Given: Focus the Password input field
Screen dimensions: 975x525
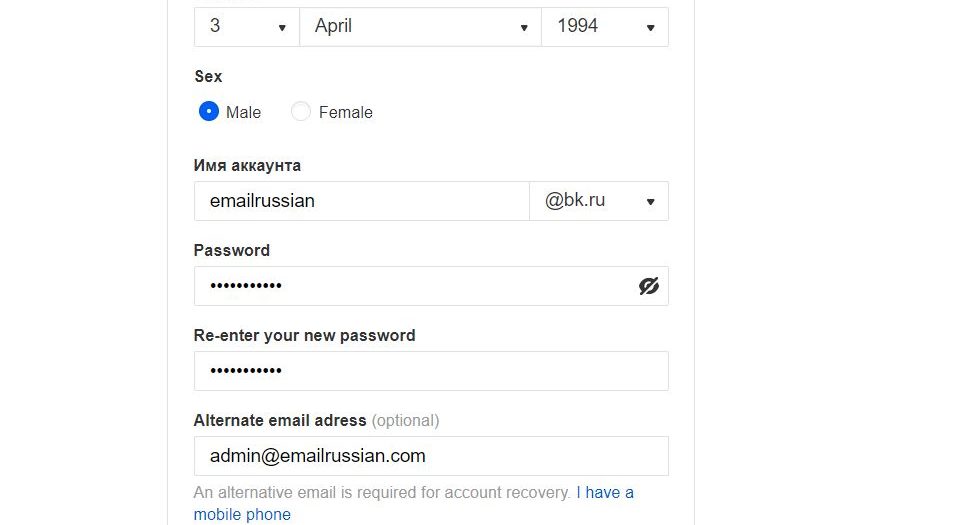Looking at the screenshot, I should [431, 286].
